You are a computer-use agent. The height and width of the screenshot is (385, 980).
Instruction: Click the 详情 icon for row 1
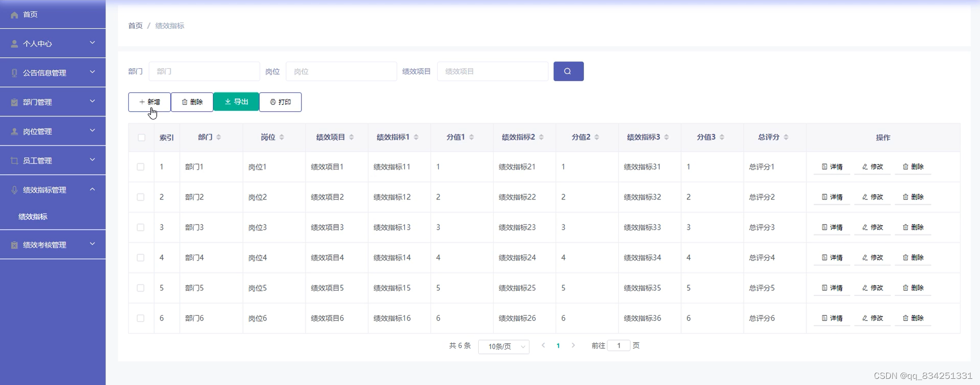point(824,167)
